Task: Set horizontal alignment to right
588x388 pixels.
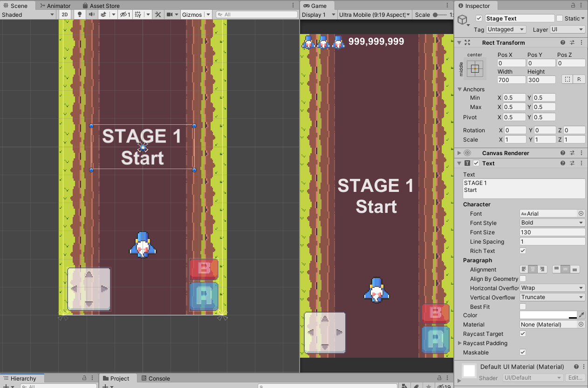Action: 542,269
